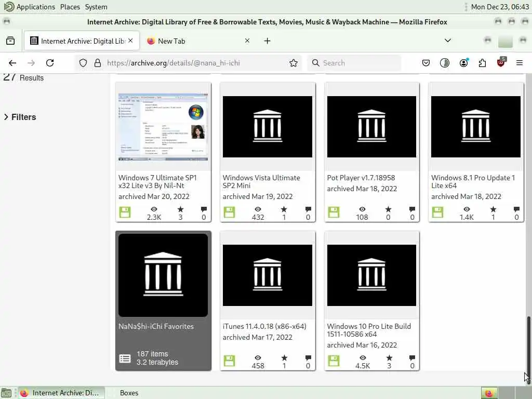Image resolution: width=532 pixels, height=399 pixels.
Task: Click software floppy icon on Windows 8.1 Pro card
Action: [x=437, y=212]
